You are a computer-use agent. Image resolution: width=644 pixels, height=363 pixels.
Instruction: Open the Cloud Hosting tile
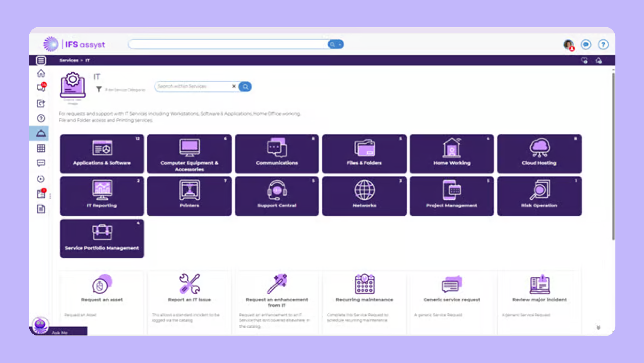[x=539, y=154]
